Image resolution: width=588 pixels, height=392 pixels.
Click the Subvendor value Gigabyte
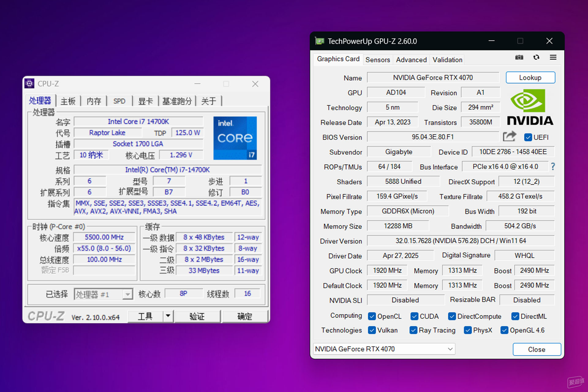point(399,152)
